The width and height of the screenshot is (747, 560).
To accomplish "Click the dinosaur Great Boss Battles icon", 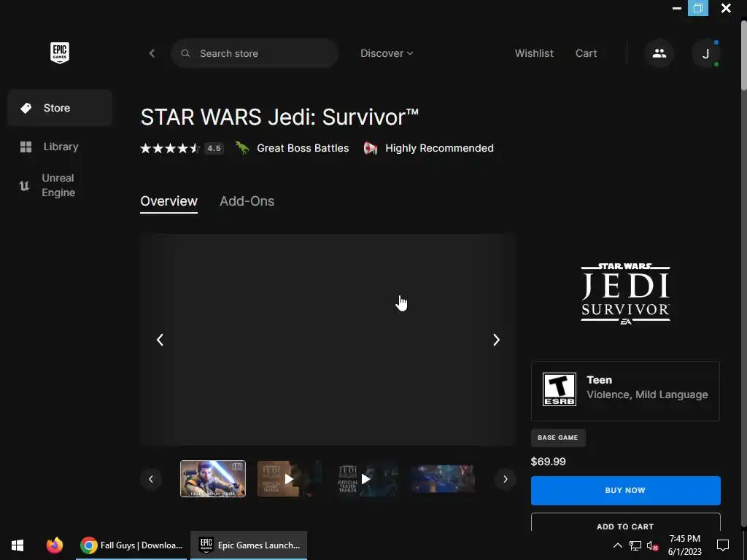I will point(242,148).
